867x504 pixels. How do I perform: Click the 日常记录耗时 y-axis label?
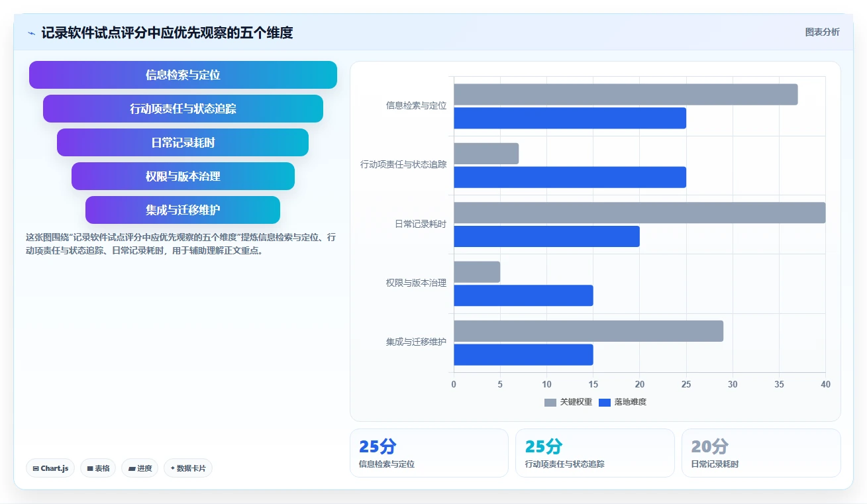(x=421, y=224)
